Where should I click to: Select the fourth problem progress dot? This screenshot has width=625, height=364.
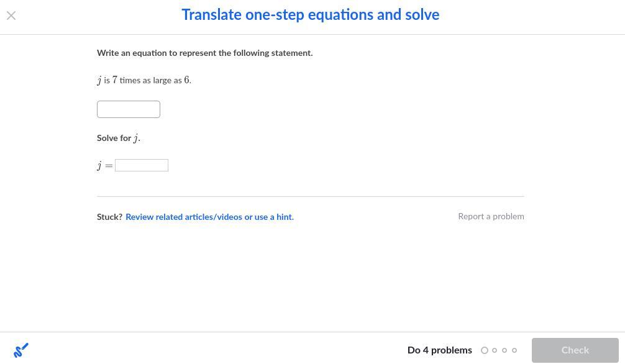point(514,350)
